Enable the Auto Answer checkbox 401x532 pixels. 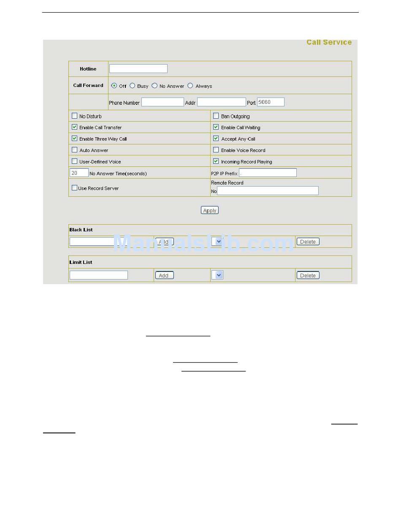click(x=75, y=150)
